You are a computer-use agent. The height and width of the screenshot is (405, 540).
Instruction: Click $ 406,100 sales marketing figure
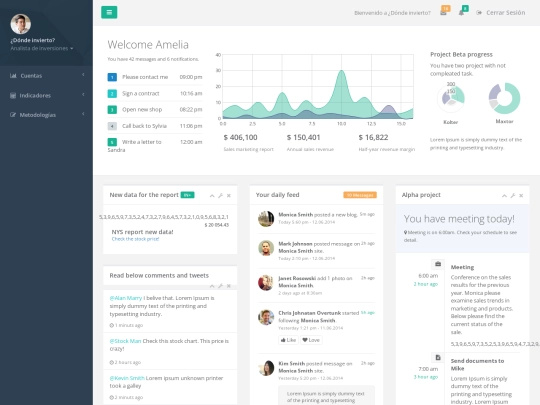[240, 138]
